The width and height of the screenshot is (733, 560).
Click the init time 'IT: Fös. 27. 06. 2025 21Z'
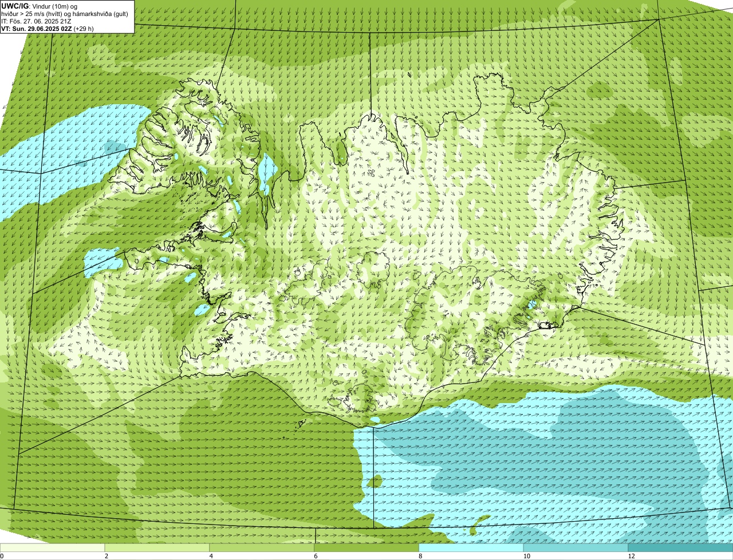(x=37, y=21)
